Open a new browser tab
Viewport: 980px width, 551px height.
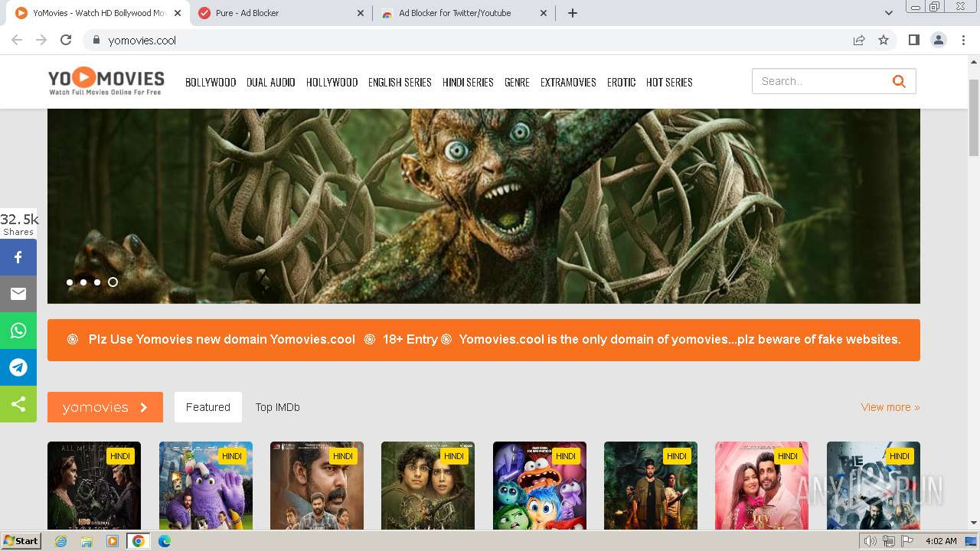coord(573,13)
